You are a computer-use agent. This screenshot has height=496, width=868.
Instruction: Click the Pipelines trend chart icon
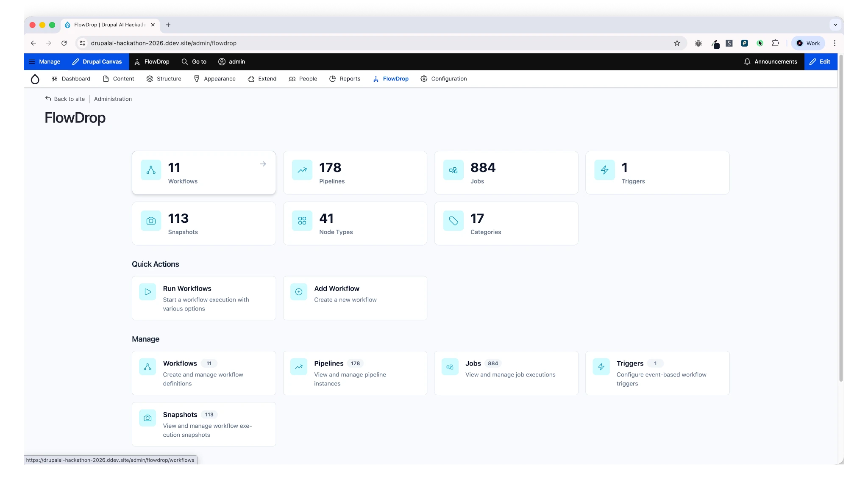[x=301, y=170]
